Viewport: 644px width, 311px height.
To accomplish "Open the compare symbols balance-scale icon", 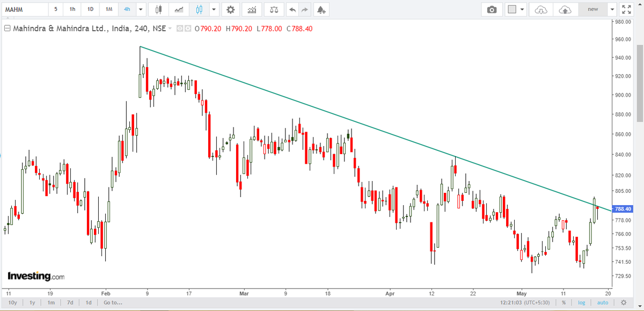I will (274, 10).
